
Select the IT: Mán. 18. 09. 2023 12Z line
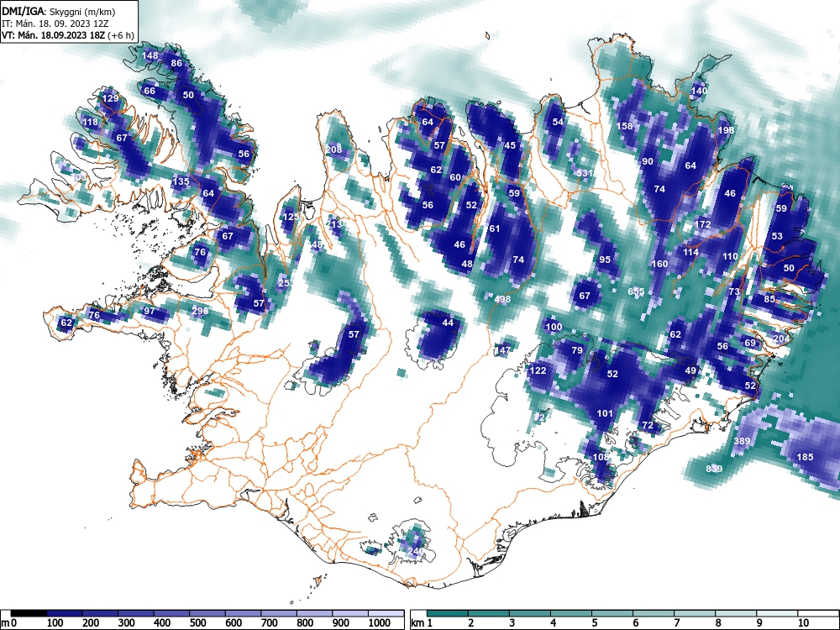(55, 24)
